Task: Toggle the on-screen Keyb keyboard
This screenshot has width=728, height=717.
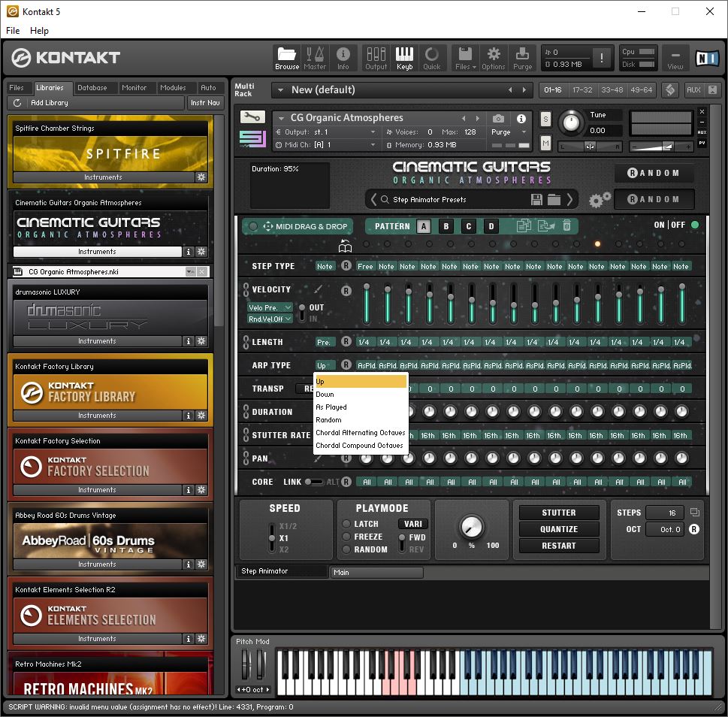Action: click(404, 58)
